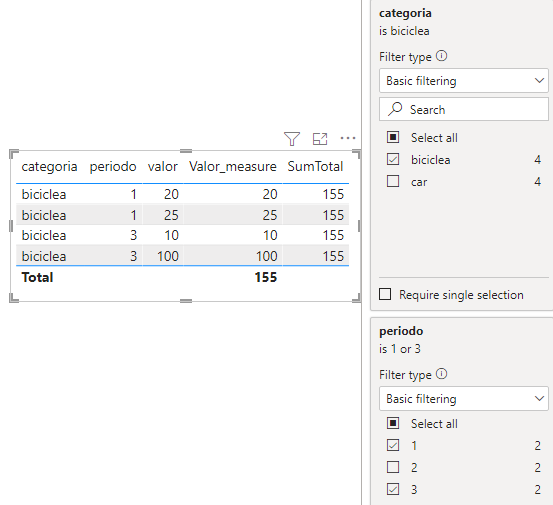The width and height of the screenshot is (553, 505).
Task: Click the Total row label
Action: (x=37, y=278)
